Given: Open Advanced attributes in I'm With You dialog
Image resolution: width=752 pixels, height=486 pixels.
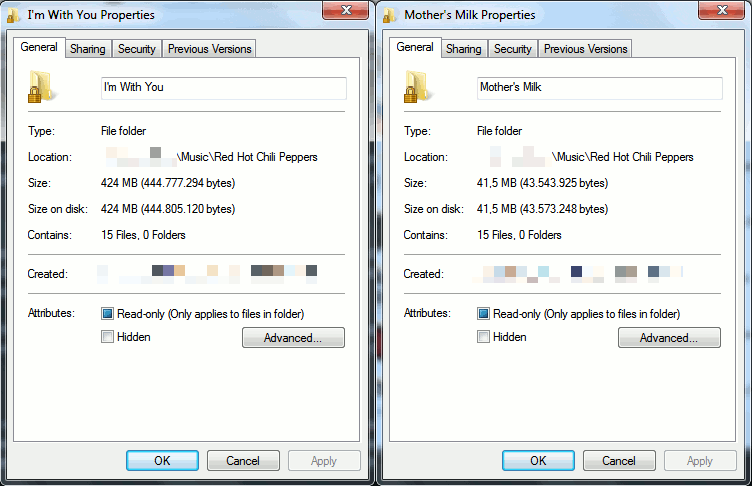Looking at the screenshot, I should coord(293,338).
